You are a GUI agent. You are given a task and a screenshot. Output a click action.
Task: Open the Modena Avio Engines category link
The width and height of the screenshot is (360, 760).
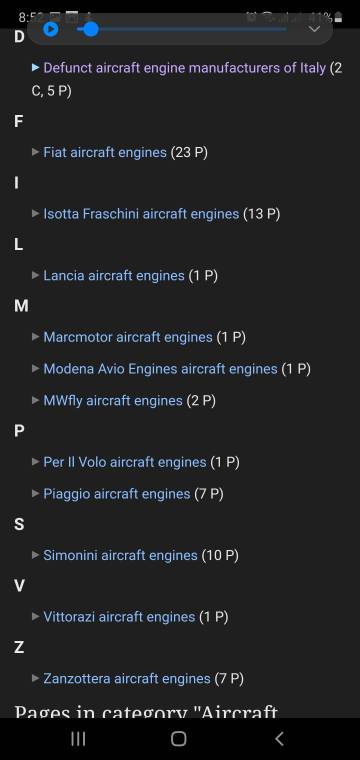click(160, 369)
